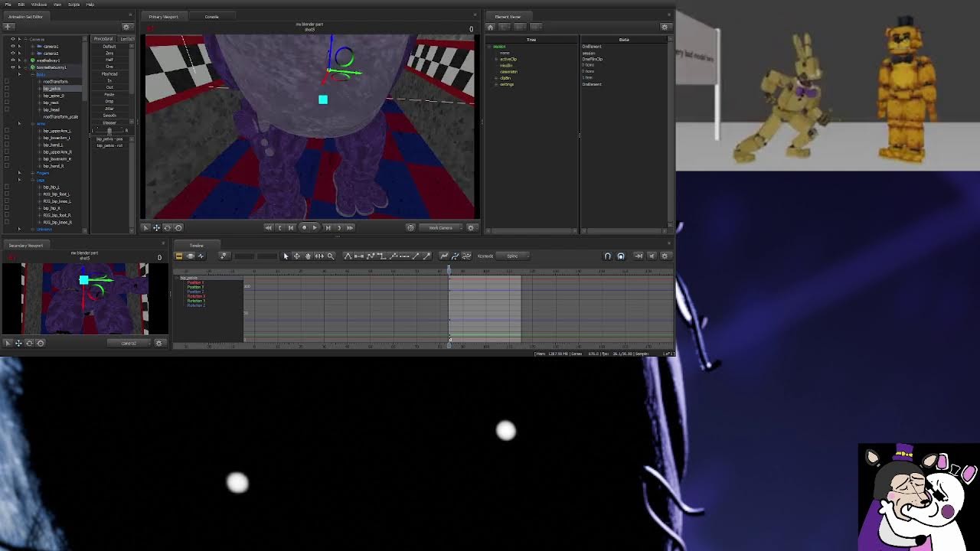Switch to Clip Editor mode in timeline

click(179, 256)
